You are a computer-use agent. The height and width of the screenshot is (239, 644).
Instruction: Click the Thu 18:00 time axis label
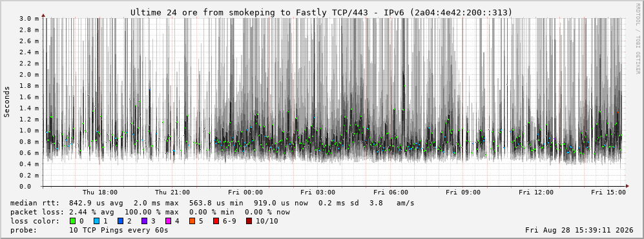click(x=100, y=192)
